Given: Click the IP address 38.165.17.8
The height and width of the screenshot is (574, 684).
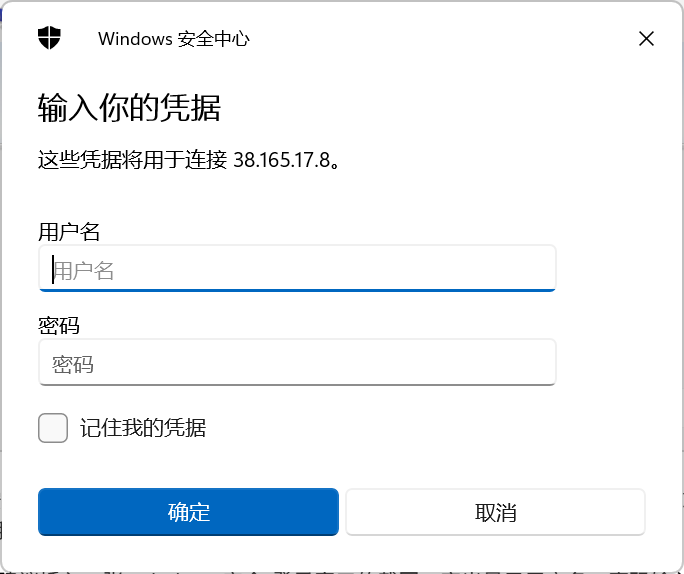Looking at the screenshot, I should pos(281,160).
